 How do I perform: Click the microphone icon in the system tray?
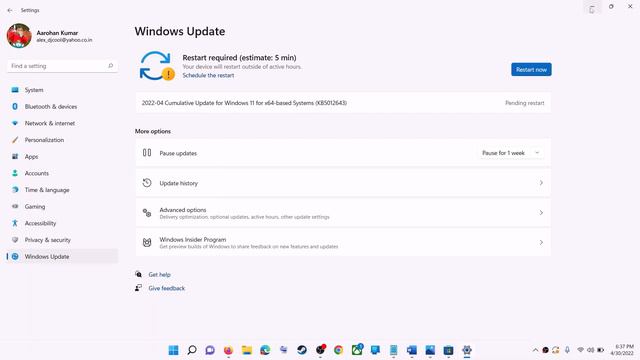coord(567,350)
